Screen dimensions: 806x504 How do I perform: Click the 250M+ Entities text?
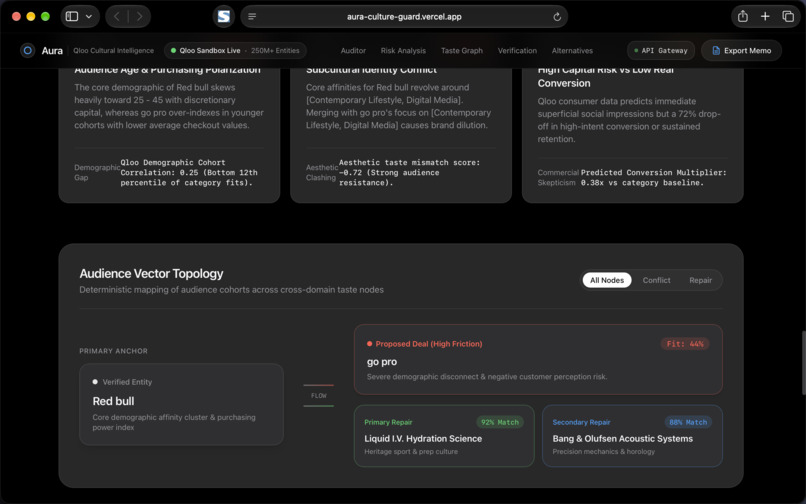[x=275, y=50]
